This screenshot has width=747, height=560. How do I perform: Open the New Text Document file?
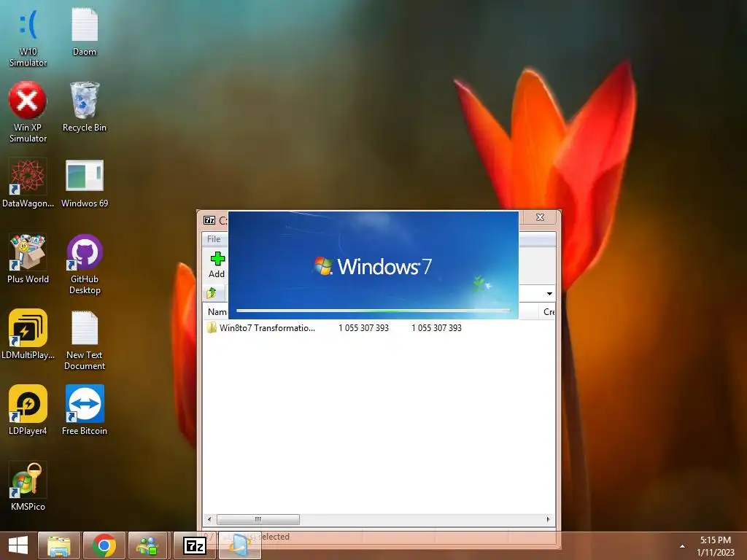(85, 340)
